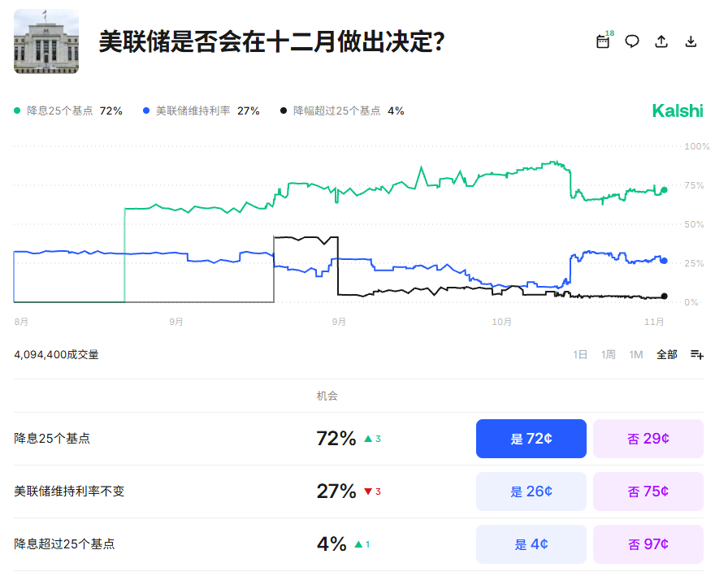This screenshot has width=728, height=576.
Task: Buy 是 72¢ for 降息25个基点
Action: pos(531,439)
